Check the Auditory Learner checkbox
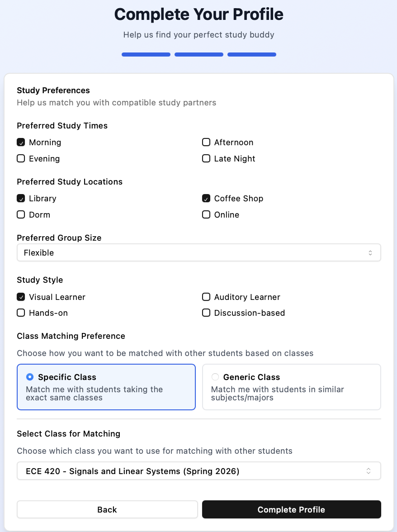This screenshot has width=397, height=532. (x=206, y=297)
